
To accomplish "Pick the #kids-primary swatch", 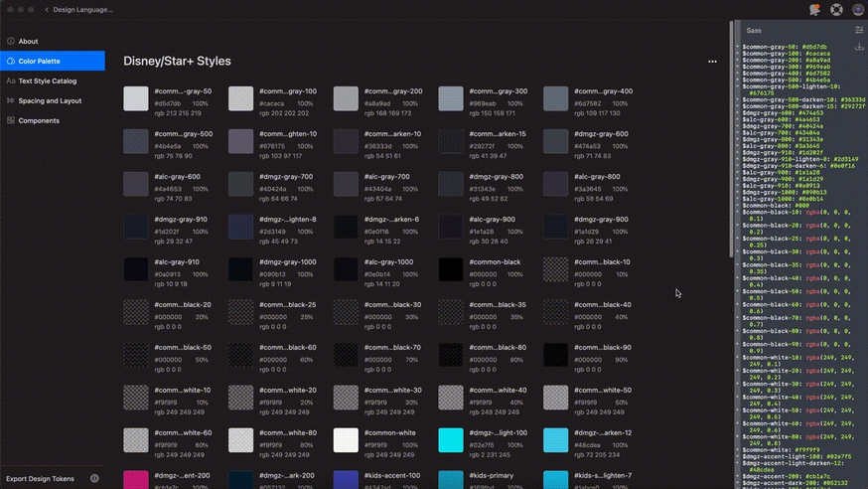I will (x=451, y=480).
